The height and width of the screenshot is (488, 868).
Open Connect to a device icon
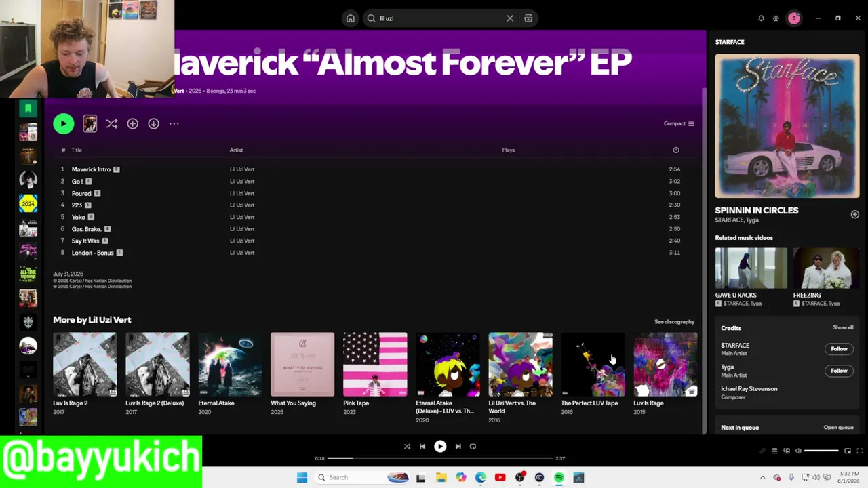coord(787,451)
